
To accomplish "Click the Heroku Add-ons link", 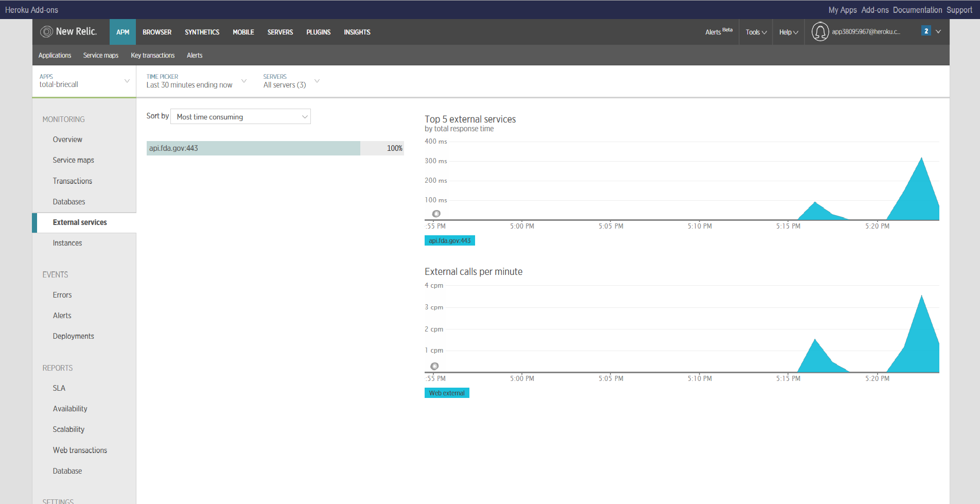I will [x=31, y=10].
